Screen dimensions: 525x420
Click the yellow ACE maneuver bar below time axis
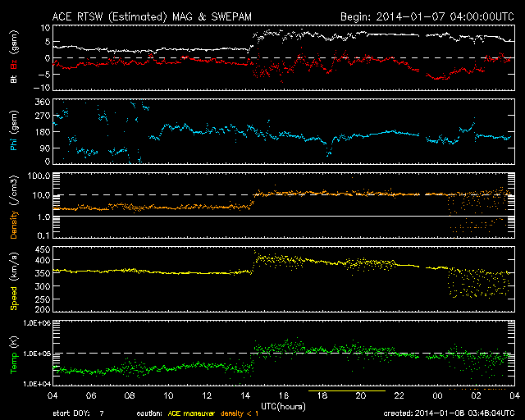[x=346, y=392]
